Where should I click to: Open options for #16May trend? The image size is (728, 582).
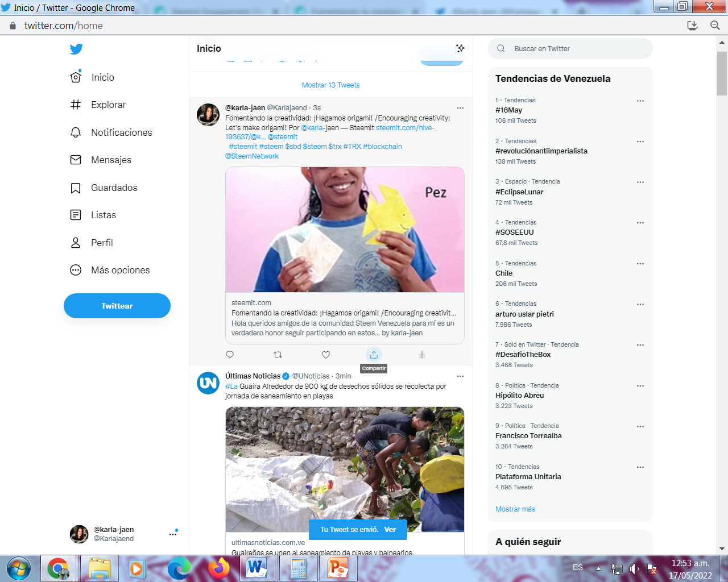pyautogui.click(x=640, y=101)
